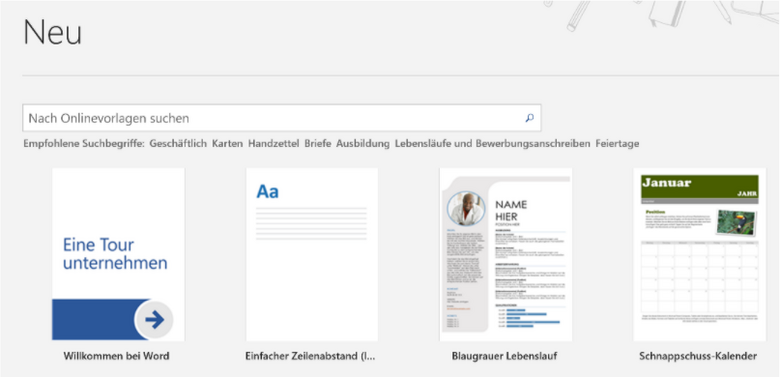This screenshot has width=780, height=377.
Task: Click the arrow icon on the tour template
Action: (155, 320)
